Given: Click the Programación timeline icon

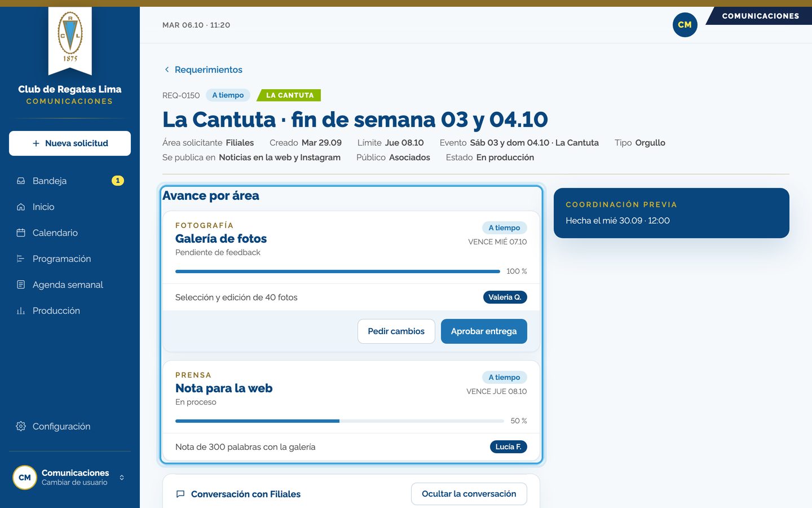Looking at the screenshot, I should tap(21, 259).
